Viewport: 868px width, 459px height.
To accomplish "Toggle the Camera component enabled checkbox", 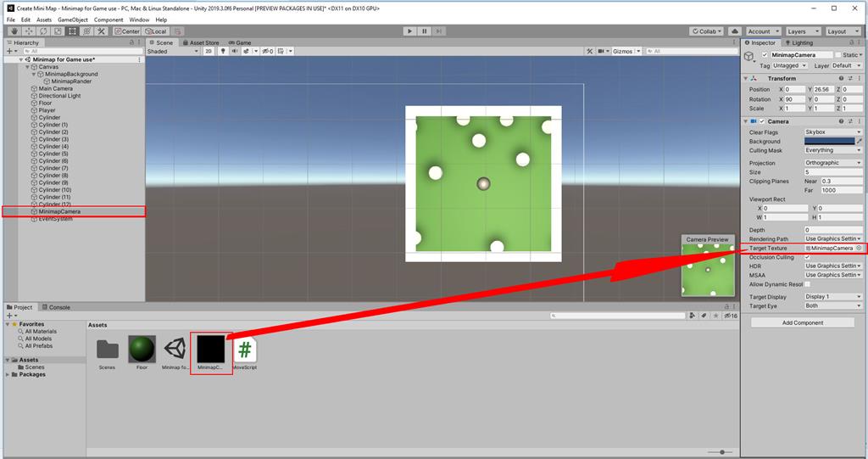I will point(762,121).
